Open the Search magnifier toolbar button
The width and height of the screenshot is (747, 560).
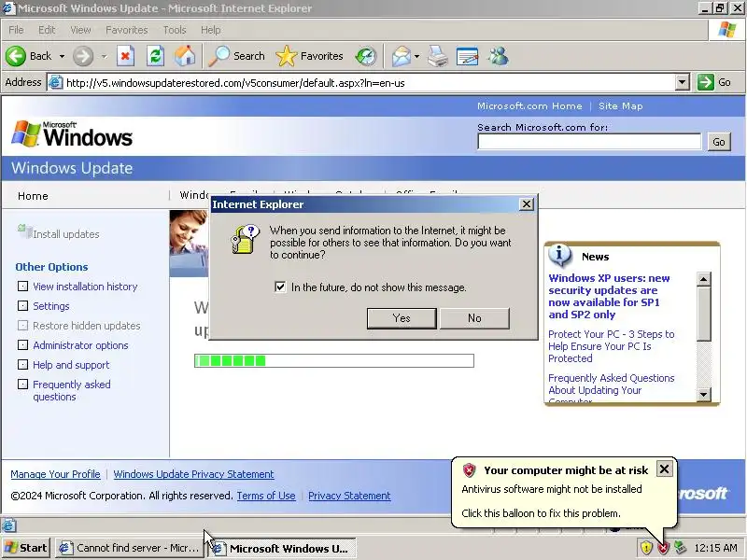(237, 56)
